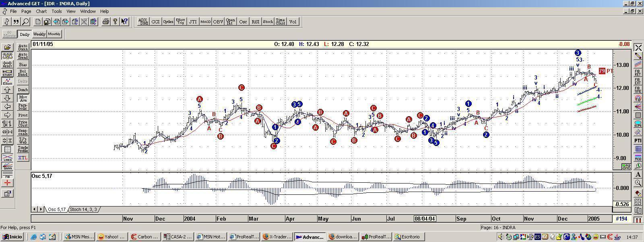Toggle the Mov Ave study off
This screenshot has height=242, width=644.
tap(23, 98)
